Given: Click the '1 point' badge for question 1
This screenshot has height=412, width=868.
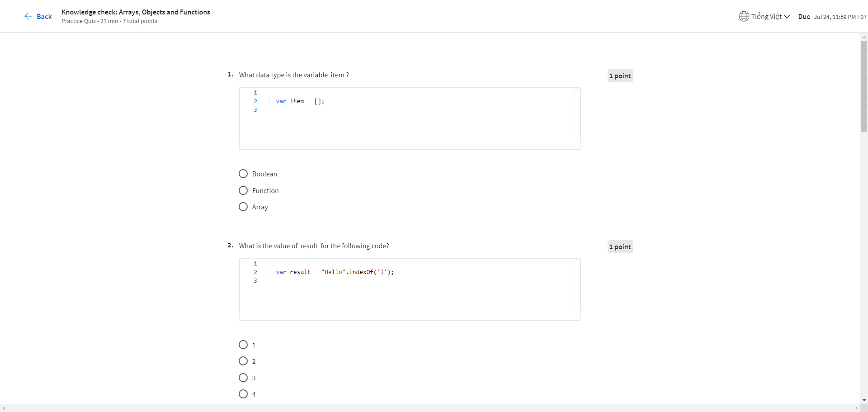Looking at the screenshot, I should [620, 76].
